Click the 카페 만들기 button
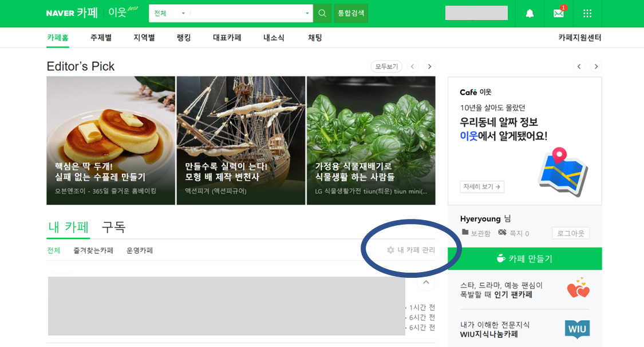644x347 pixels. tap(525, 259)
